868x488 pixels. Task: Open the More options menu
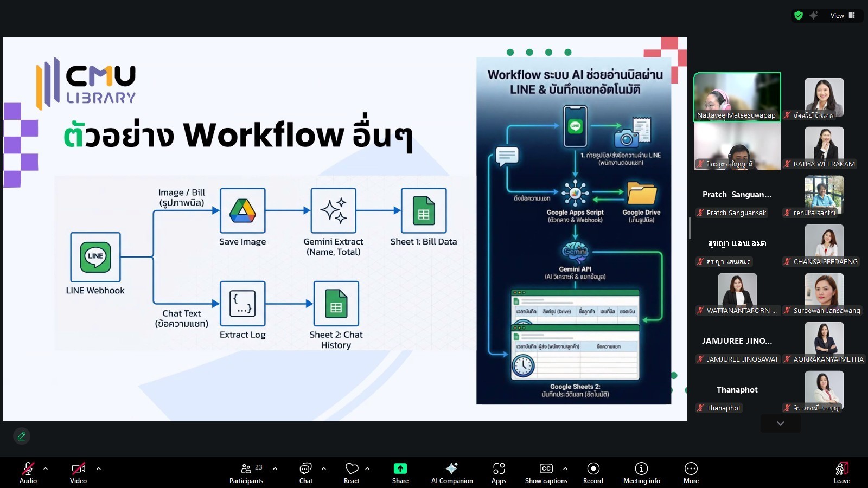[x=691, y=472]
